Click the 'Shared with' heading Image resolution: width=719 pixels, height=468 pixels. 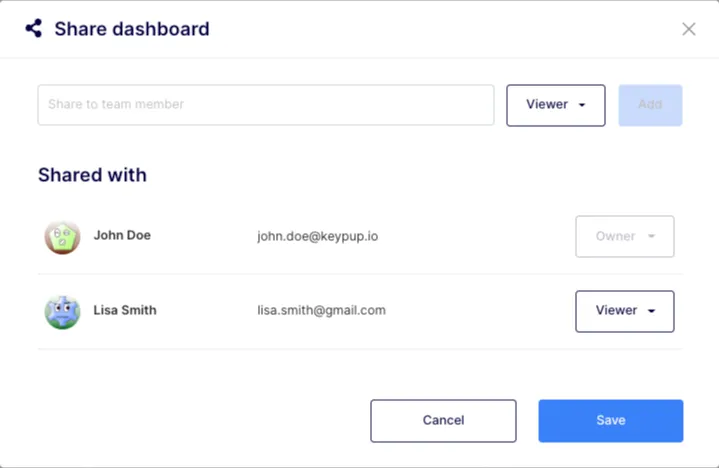tap(92, 175)
